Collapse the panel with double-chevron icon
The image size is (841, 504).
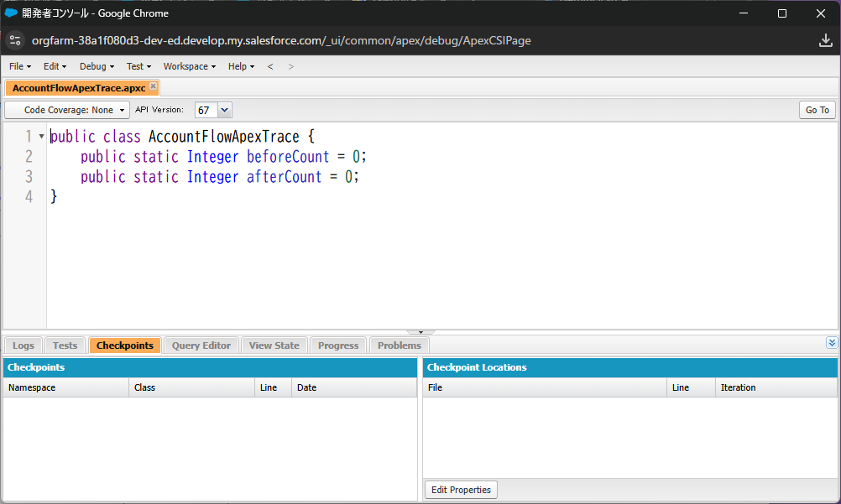tap(831, 343)
